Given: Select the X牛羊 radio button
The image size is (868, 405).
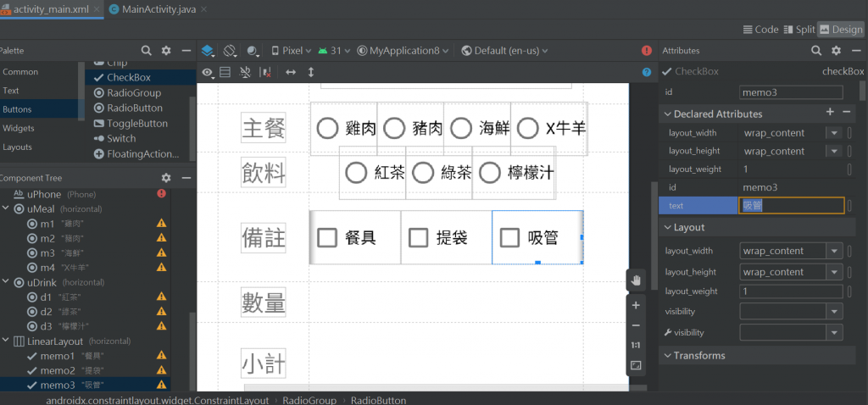Looking at the screenshot, I should (548, 128).
